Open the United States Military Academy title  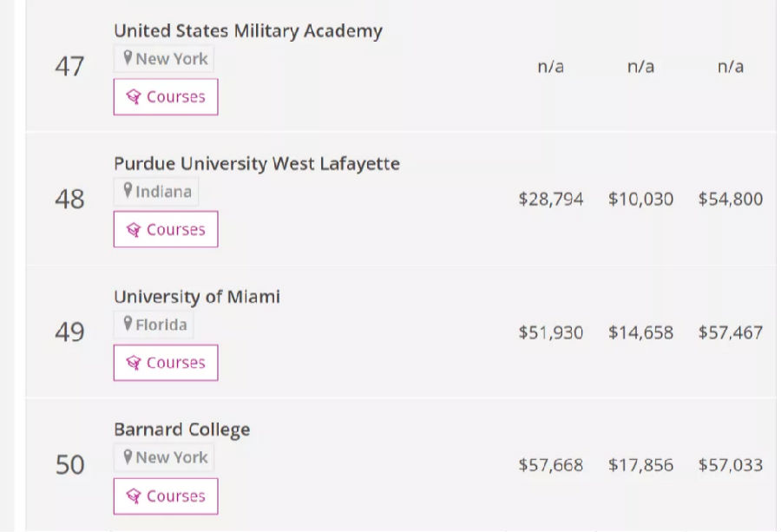247,31
